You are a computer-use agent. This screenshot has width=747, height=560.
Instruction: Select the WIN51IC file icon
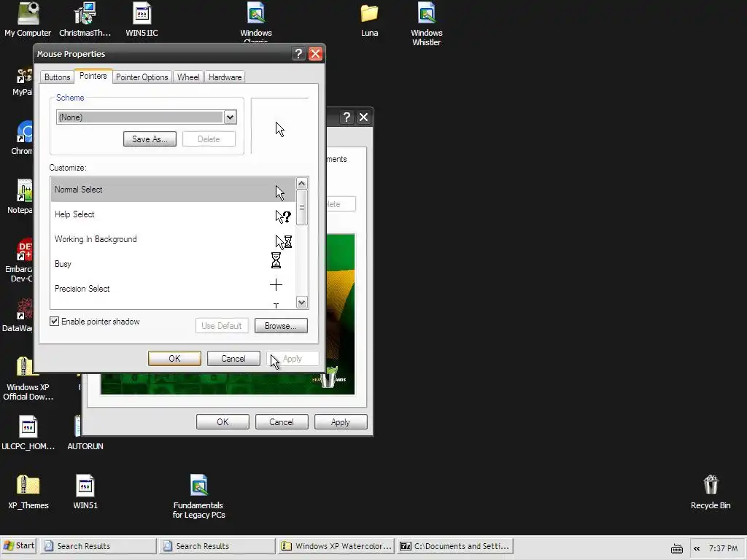(142, 19)
